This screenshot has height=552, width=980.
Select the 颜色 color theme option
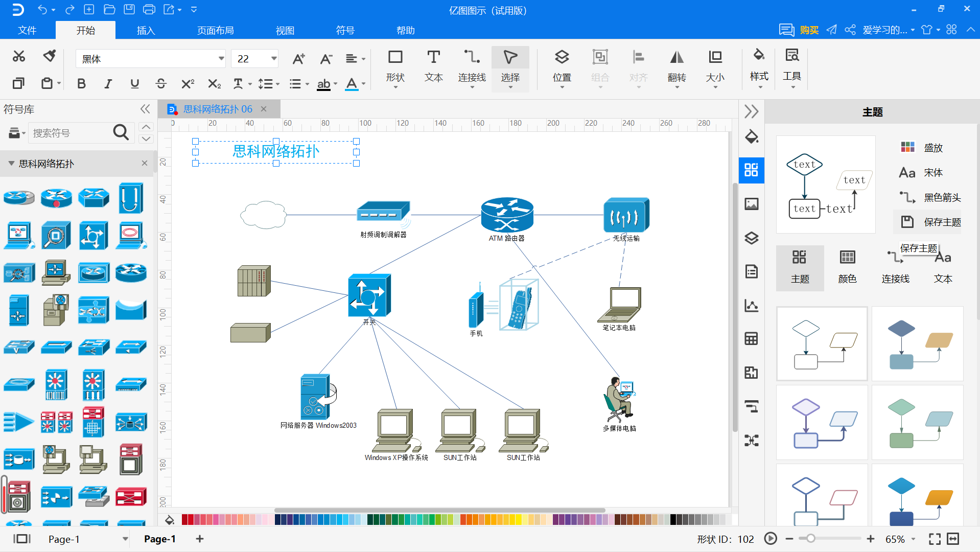tap(847, 267)
